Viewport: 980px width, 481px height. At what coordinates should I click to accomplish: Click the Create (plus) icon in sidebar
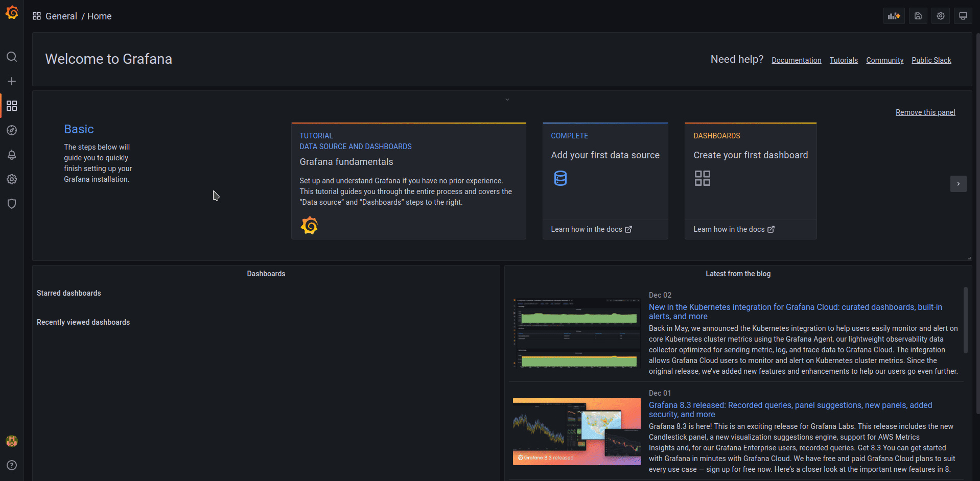(12, 81)
